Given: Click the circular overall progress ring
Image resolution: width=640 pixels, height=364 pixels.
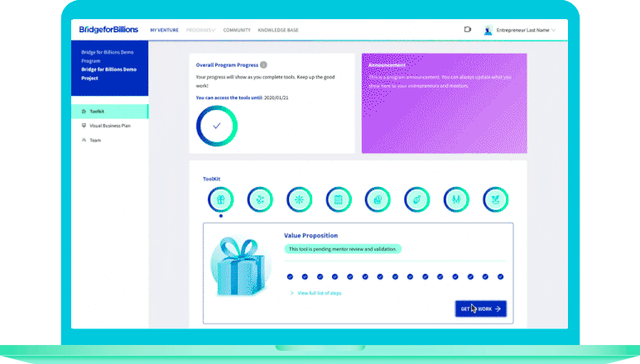Looking at the screenshot, I should pos(216,126).
